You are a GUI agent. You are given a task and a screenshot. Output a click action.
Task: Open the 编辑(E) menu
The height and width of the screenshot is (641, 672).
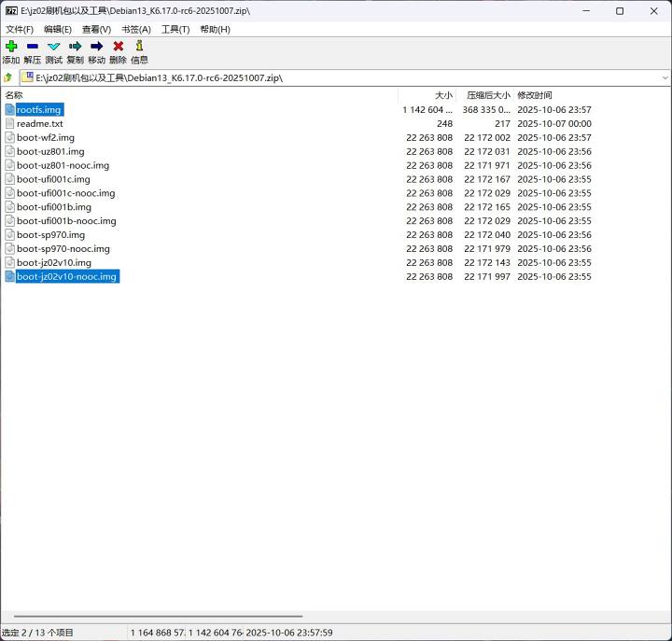58,30
